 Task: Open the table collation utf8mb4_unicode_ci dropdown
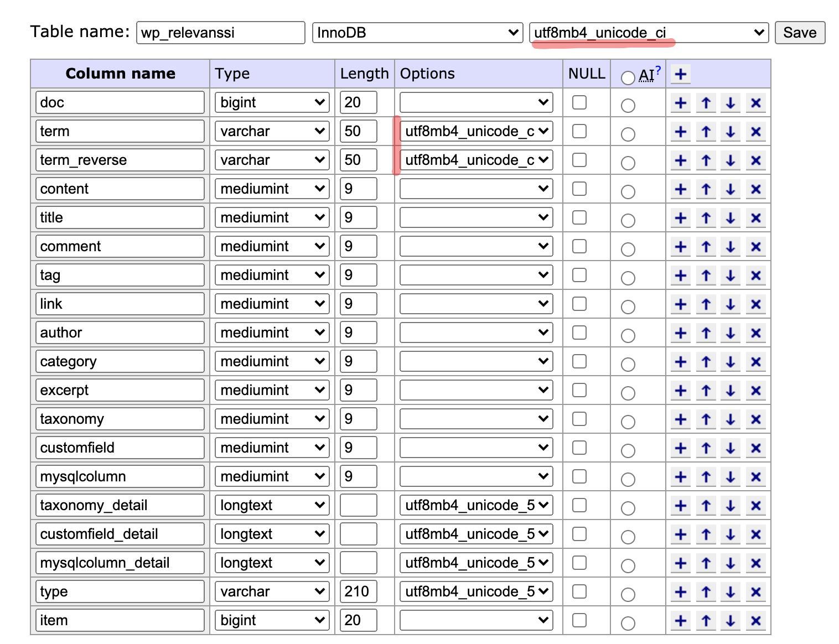(x=649, y=33)
